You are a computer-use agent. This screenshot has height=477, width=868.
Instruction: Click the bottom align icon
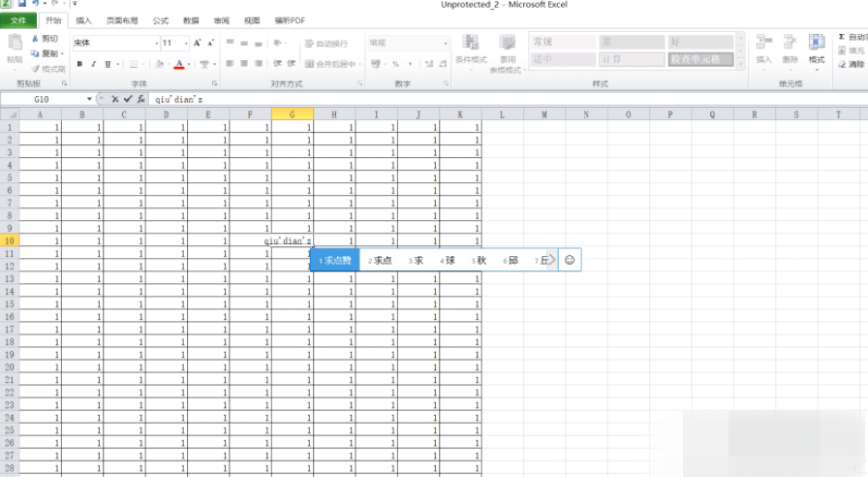coord(258,43)
